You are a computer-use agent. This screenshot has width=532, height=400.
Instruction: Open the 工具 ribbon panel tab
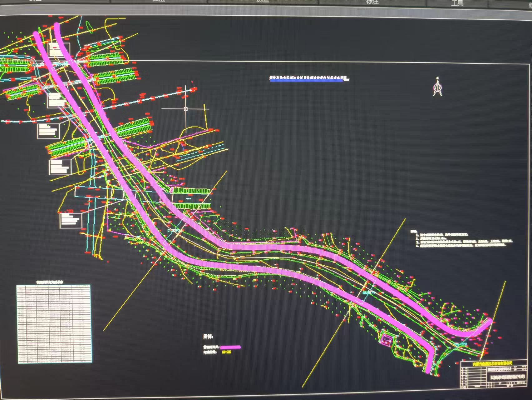coord(457,3)
